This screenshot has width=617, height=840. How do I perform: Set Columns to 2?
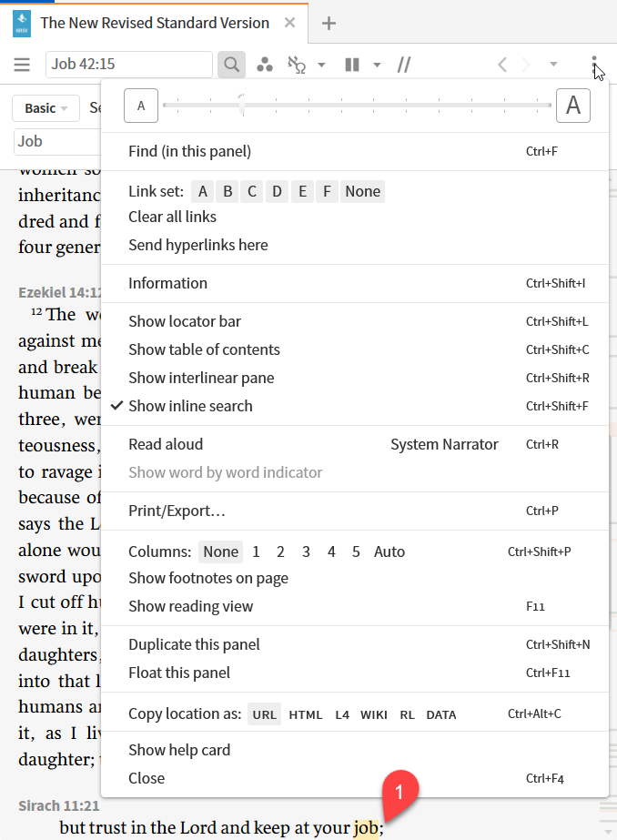click(280, 552)
